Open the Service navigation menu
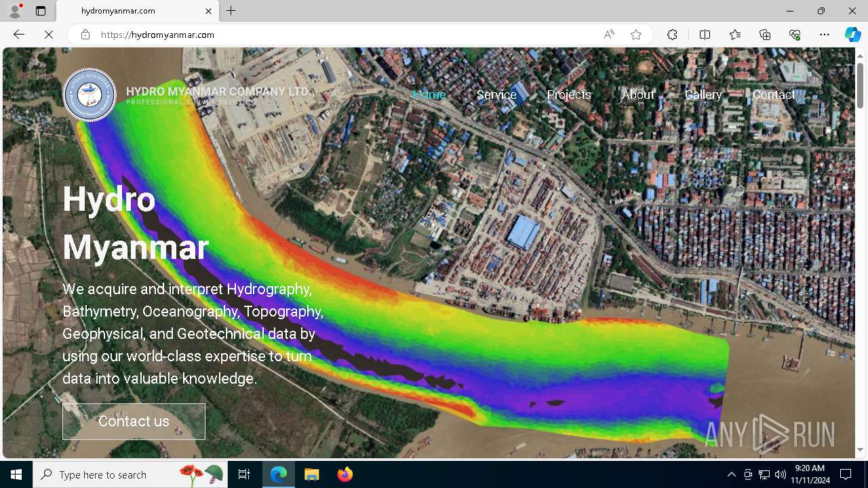Image resolution: width=868 pixels, height=488 pixels. pyautogui.click(x=496, y=95)
